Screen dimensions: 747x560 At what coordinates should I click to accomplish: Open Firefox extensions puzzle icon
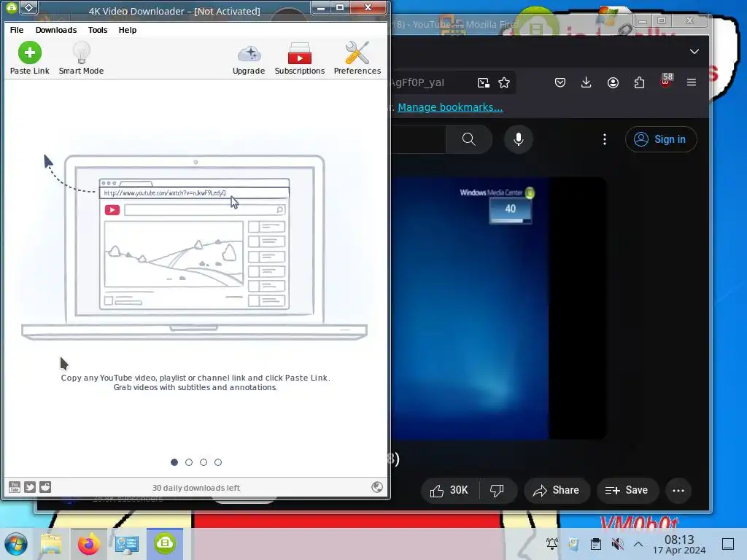click(x=639, y=82)
